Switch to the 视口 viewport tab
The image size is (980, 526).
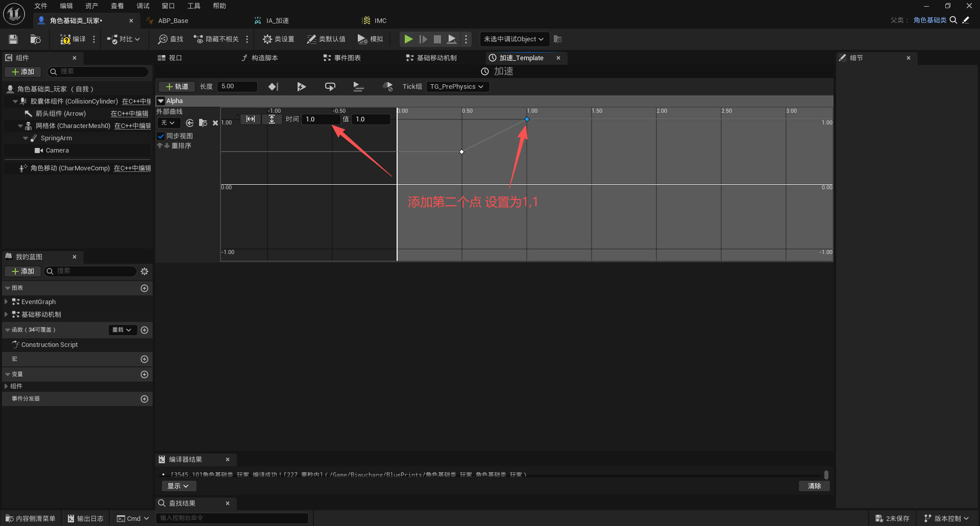tap(175, 58)
